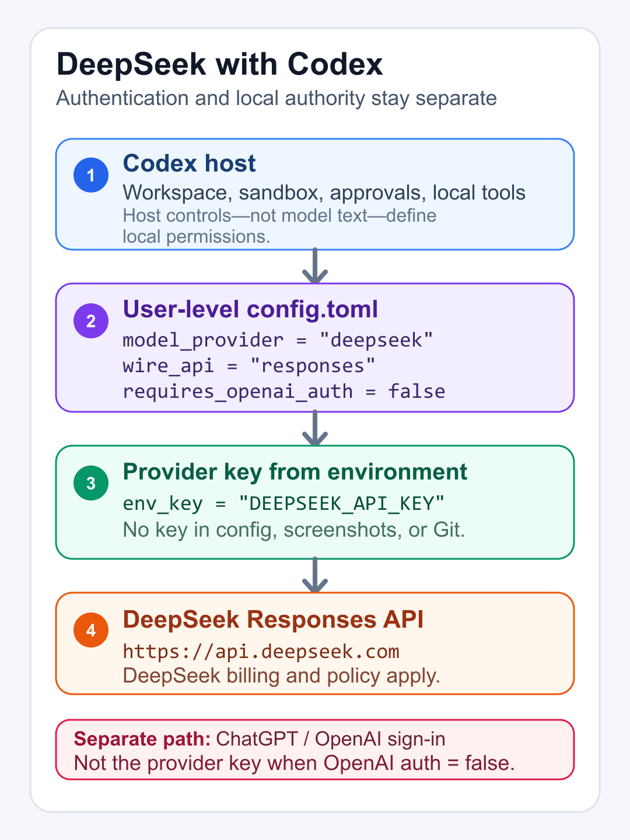Select the line "Workspace, sandbox, approvals, local tools"
The height and width of the screenshot is (840, 630).
tap(324, 193)
